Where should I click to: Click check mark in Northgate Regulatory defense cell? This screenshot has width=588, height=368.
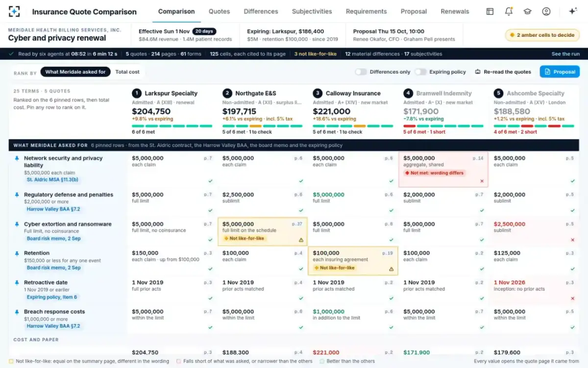click(x=301, y=210)
